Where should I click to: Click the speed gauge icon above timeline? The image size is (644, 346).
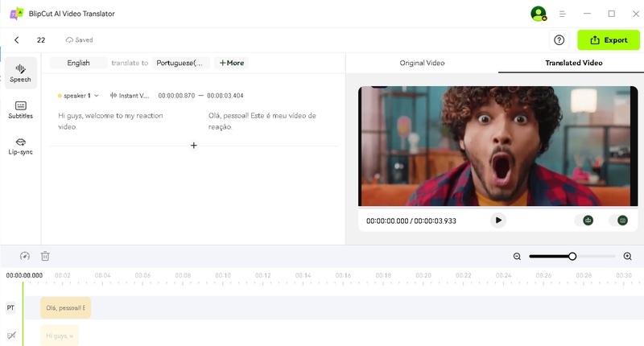pyautogui.click(x=25, y=256)
